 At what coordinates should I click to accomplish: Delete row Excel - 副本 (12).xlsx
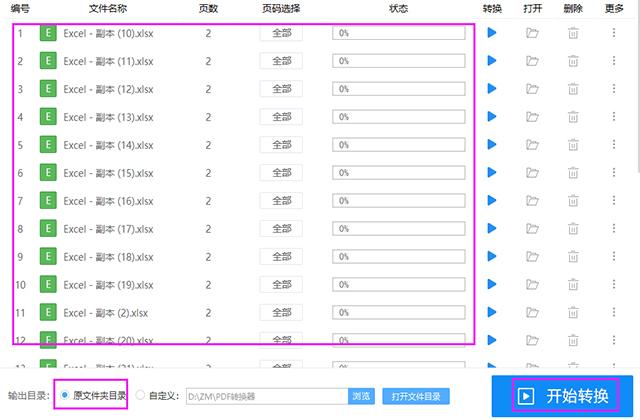pos(573,89)
